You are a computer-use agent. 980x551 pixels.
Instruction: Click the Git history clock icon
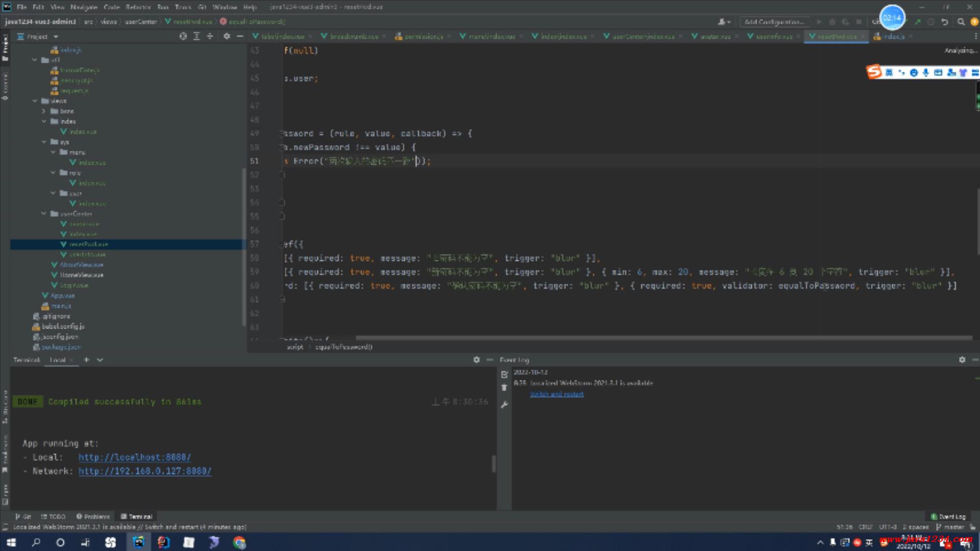click(931, 22)
